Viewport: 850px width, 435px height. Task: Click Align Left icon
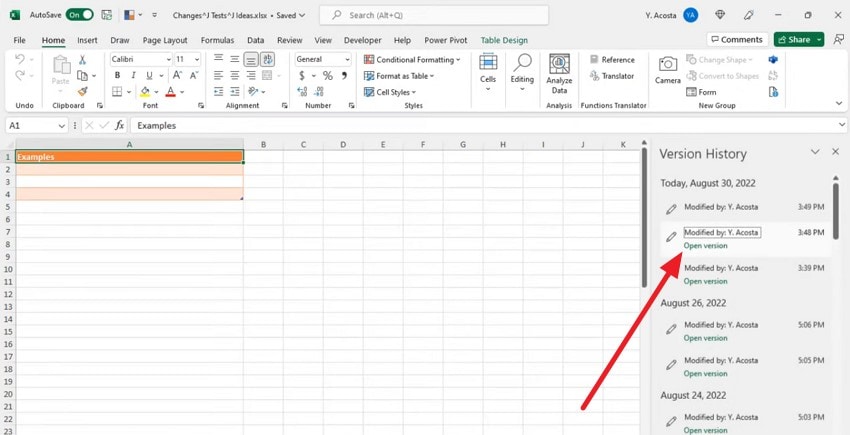218,75
